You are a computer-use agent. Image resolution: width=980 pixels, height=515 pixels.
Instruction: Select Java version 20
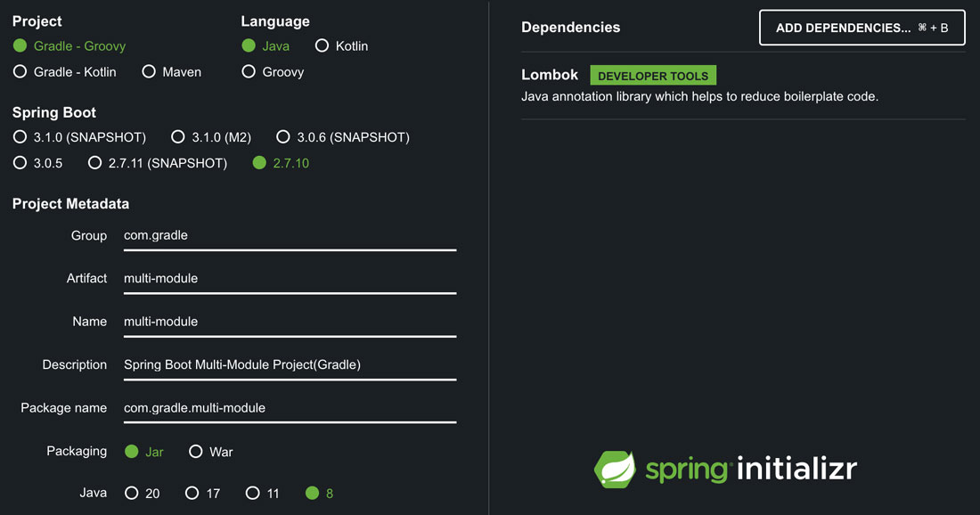tap(142, 493)
